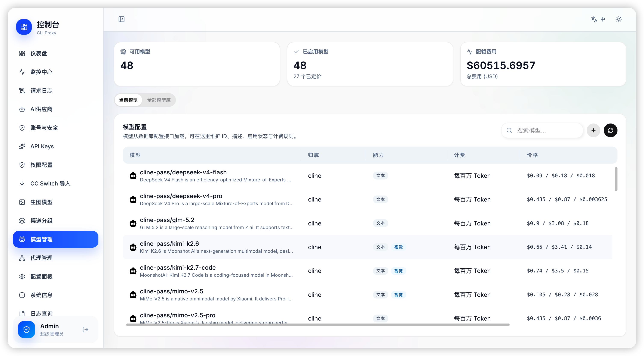Open 监控中心 in sidebar

pyautogui.click(x=55, y=72)
